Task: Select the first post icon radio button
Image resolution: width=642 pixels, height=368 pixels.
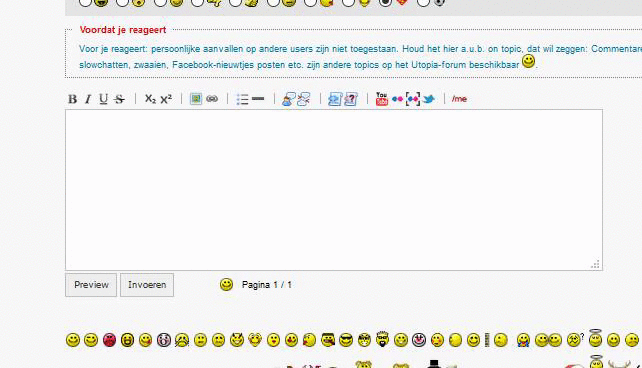Action: click(x=85, y=2)
